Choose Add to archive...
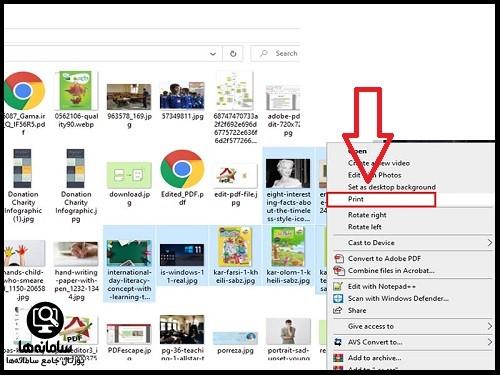Viewport: 500px width, 375px height. click(x=374, y=358)
